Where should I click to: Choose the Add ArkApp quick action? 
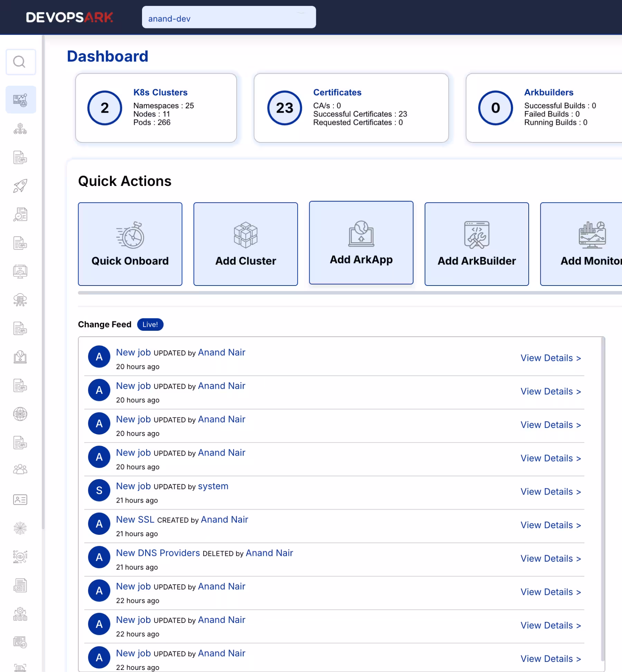361,243
